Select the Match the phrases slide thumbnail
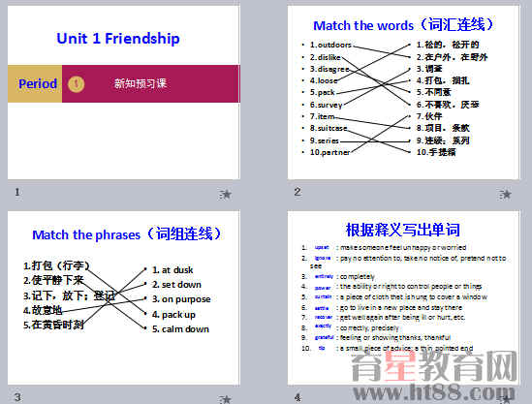532x404 pixels. click(124, 297)
